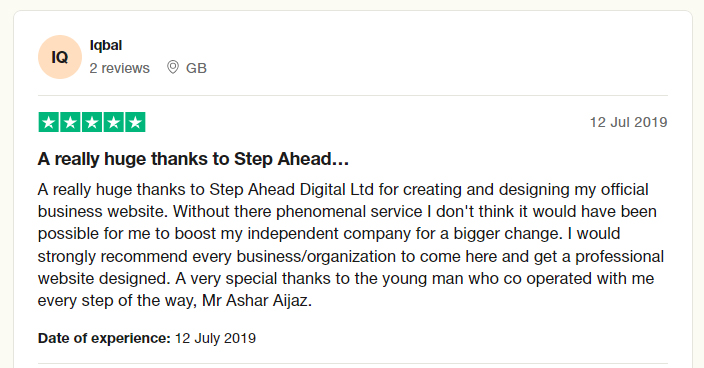
Task: Open the Iqbal reviewer profile name
Action: (x=106, y=45)
